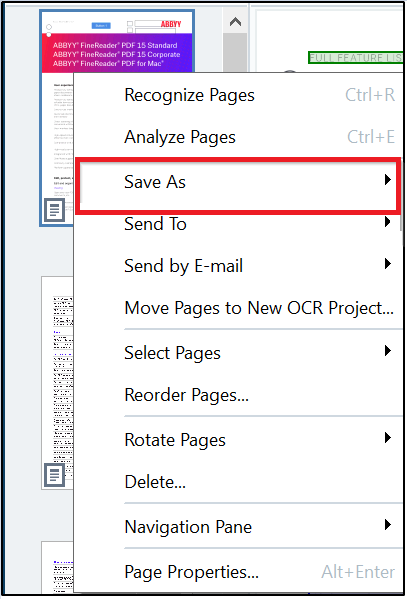Open the Select Pages submenu arrow

[388, 351]
